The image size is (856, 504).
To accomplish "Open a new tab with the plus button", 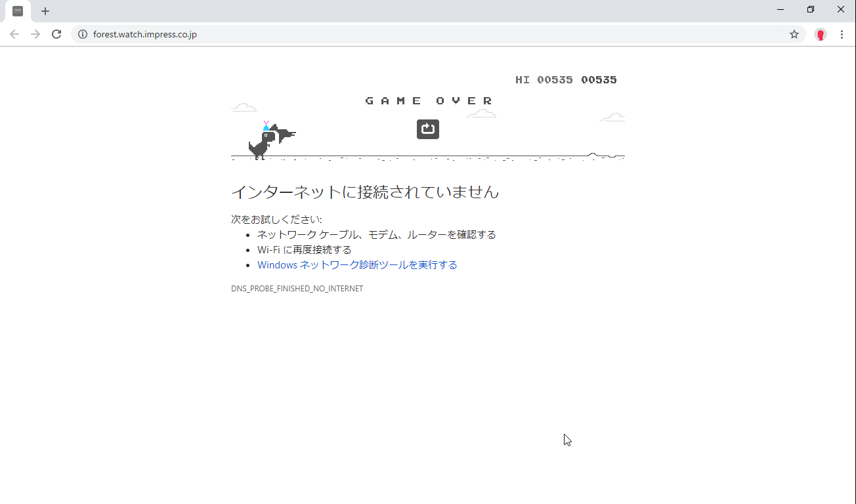I will point(45,10).
